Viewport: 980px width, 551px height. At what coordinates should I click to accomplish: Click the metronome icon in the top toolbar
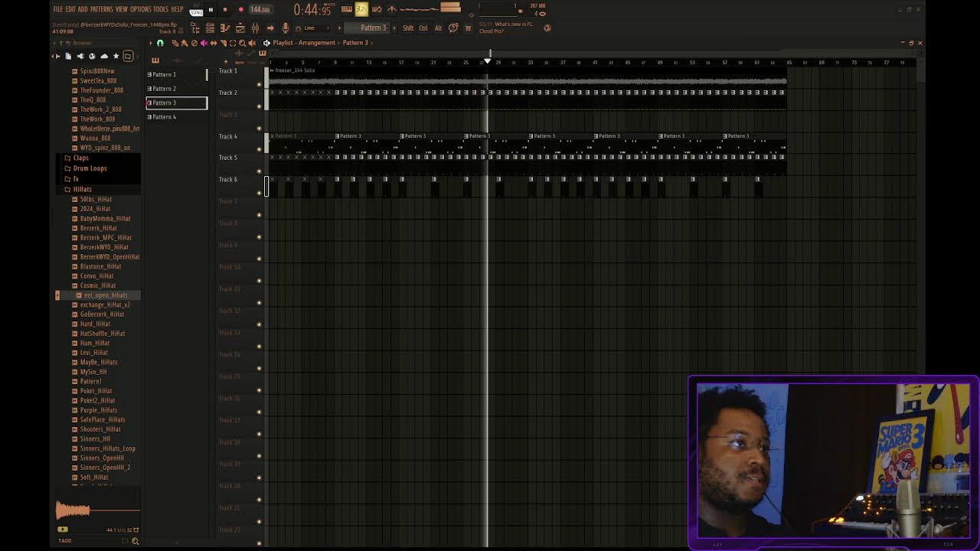(x=392, y=9)
